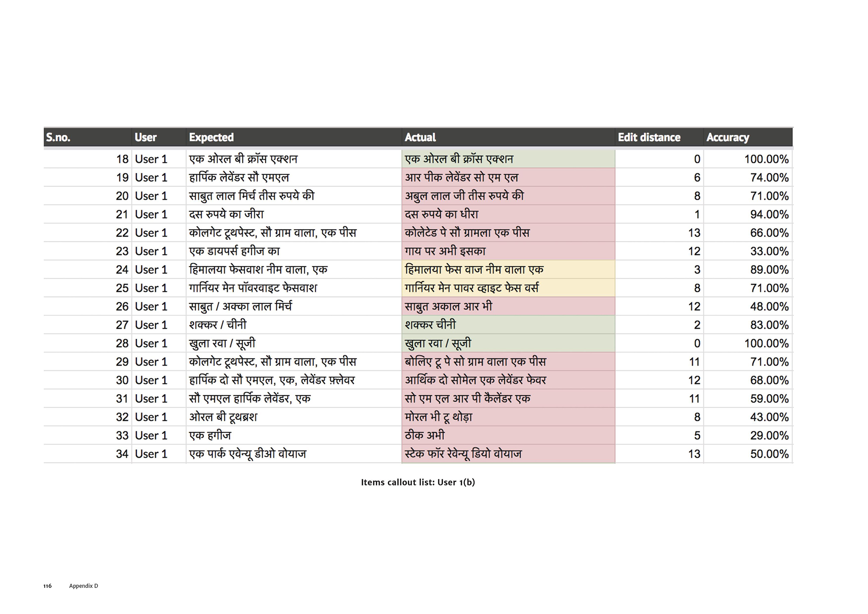
Task: Select the "Actual" column header
Action: click(420, 138)
